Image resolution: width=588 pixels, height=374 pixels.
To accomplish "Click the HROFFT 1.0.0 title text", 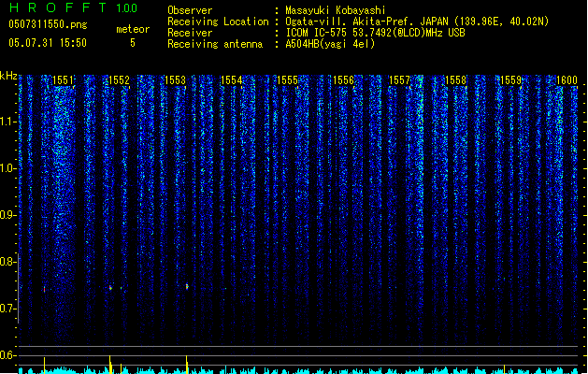I will 73,7.
